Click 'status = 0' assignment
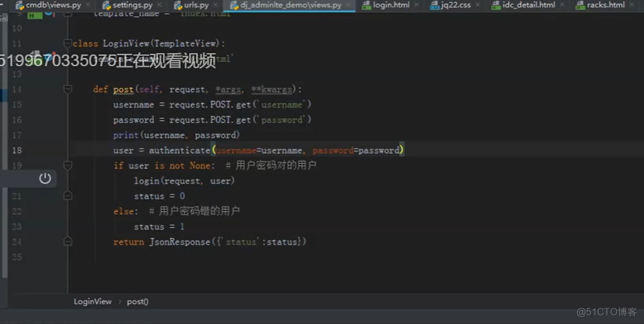This screenshot has height=324, width=644. [159, 196]
